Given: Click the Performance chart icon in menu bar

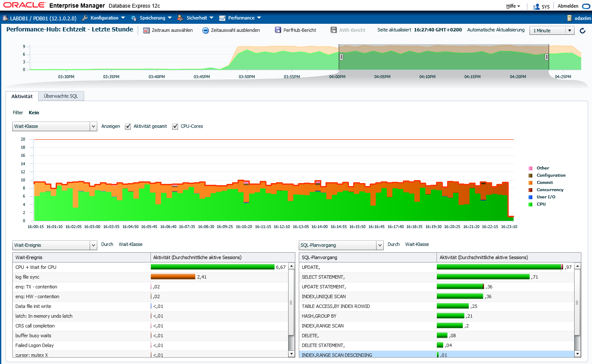Looking at the screenshot, I should pos(222,18).
